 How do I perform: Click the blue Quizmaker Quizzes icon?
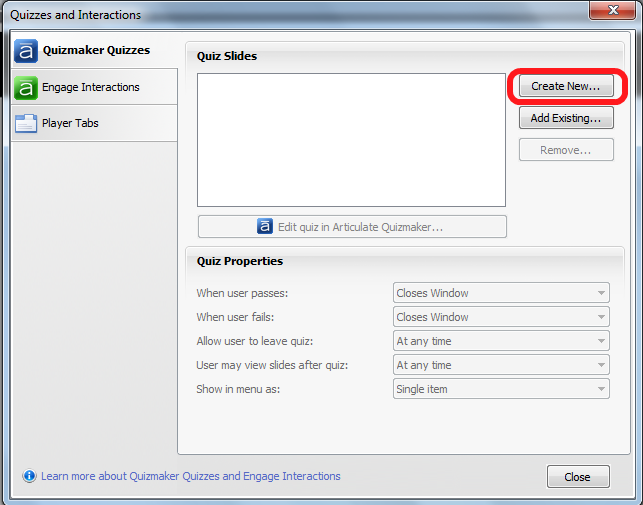[26, 51]
